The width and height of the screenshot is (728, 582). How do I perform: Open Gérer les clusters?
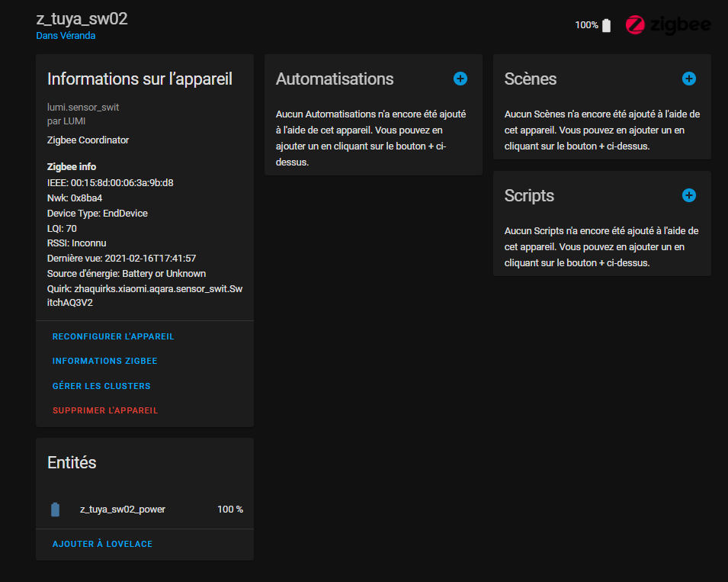101,386
